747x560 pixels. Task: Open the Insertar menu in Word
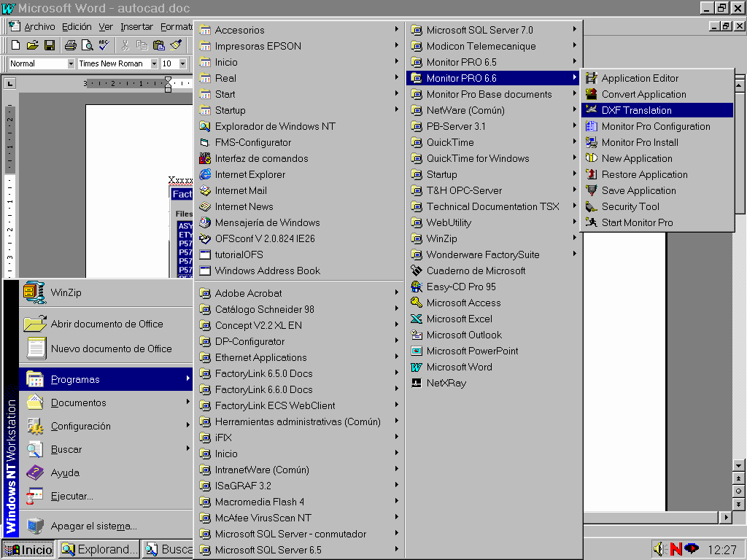click(x=136, y=27)
